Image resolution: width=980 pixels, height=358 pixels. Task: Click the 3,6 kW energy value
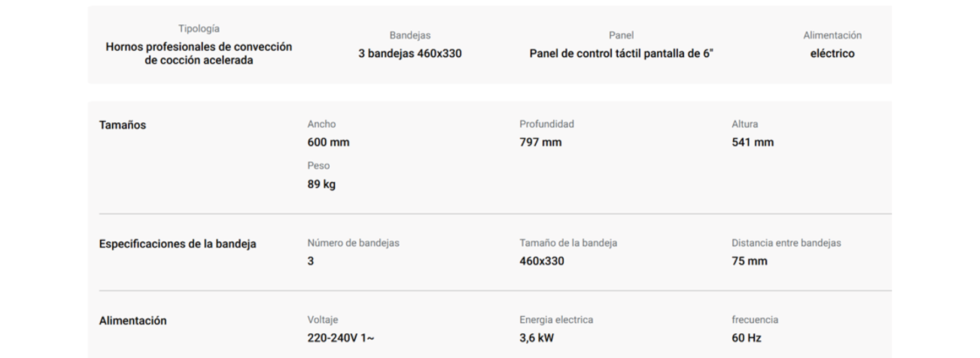[x=537, y=338]
